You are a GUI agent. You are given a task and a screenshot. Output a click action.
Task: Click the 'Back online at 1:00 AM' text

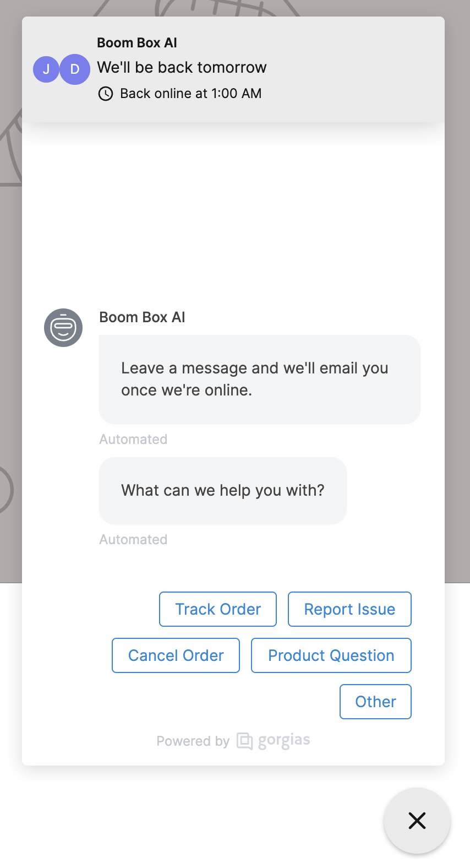click(x=190, y=94)
